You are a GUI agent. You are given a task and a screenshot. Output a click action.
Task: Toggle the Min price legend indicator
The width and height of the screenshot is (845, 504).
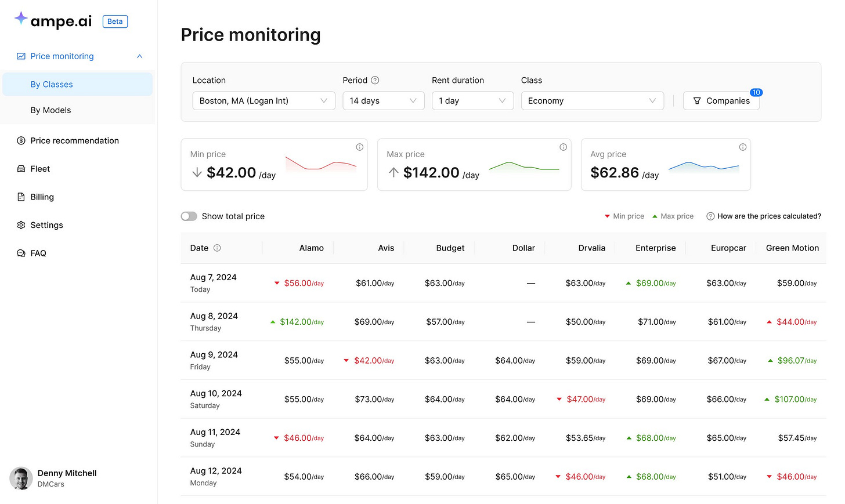coord(624,216)
